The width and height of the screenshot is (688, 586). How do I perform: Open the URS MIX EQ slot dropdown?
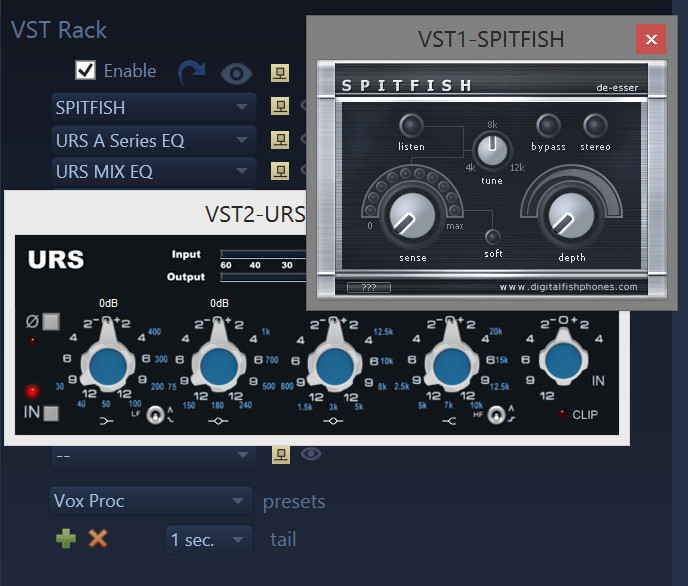click(154, 172)
